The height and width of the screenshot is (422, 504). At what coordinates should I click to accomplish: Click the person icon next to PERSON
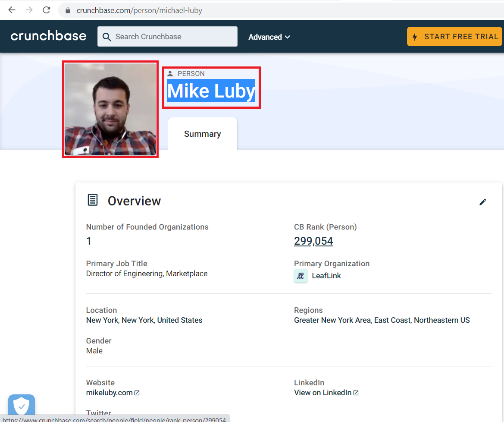[170, 74]
